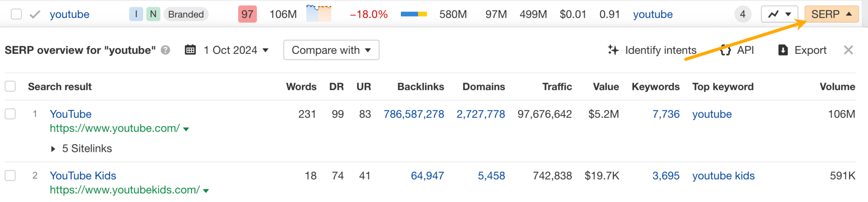The image size is (868, 202).
Task: Open the 786,587,278 backlinks link
Action: [x=414, y=114]
